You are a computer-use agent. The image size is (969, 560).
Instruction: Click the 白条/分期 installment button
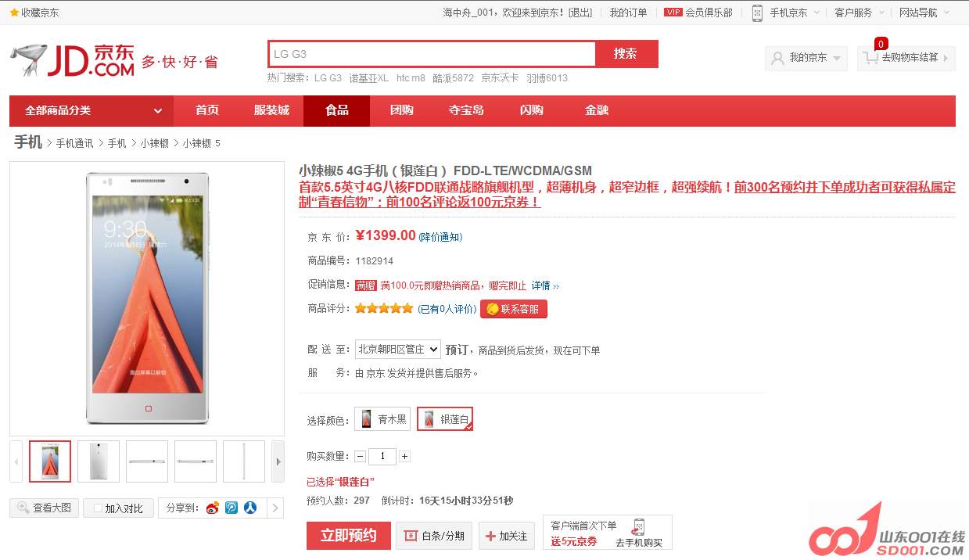click(433, 536)
